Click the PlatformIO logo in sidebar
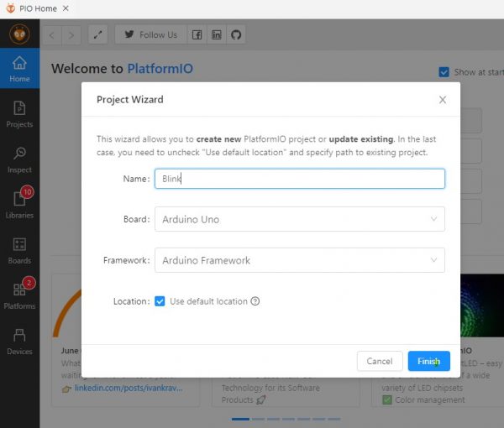This screenshot has width=504, height=428. click(19, 34)
